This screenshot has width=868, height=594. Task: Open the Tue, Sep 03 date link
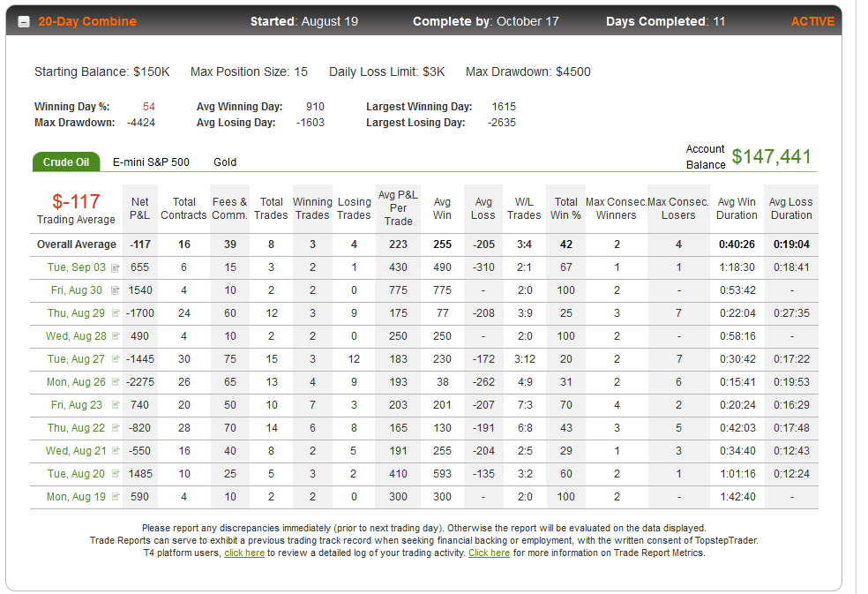(x=77, y=267)
